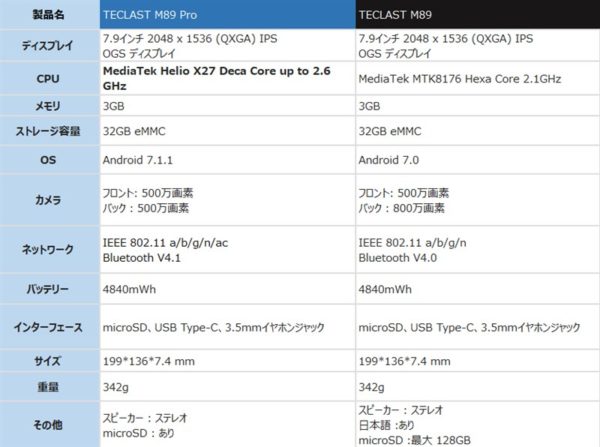
Task: Click the M89 microSD、USB Type-C interface cell
Action: click(478, 327)
